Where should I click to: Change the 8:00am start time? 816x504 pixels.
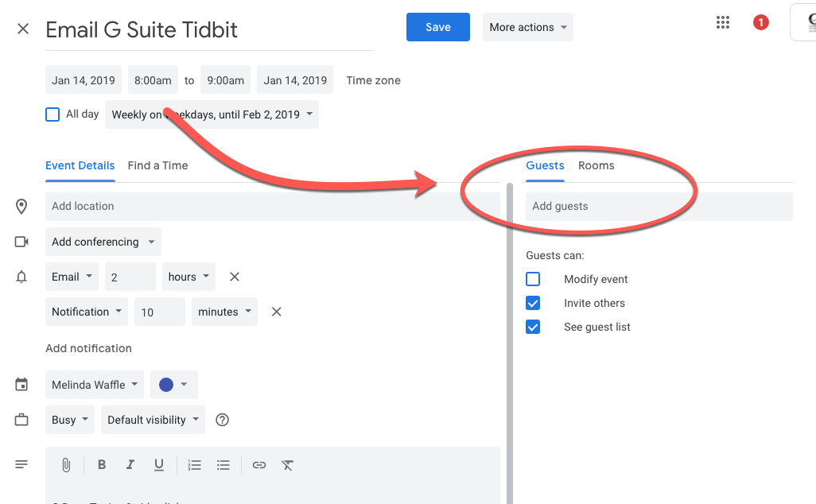coord(153,79)
